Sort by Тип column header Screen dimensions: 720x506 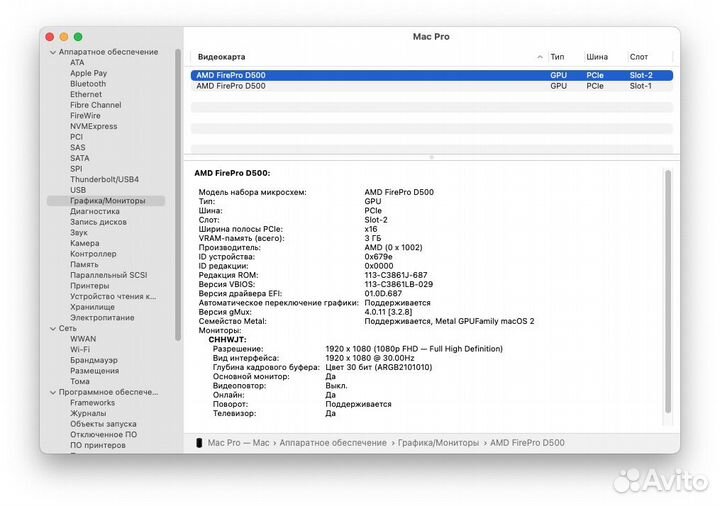[557, 57]
